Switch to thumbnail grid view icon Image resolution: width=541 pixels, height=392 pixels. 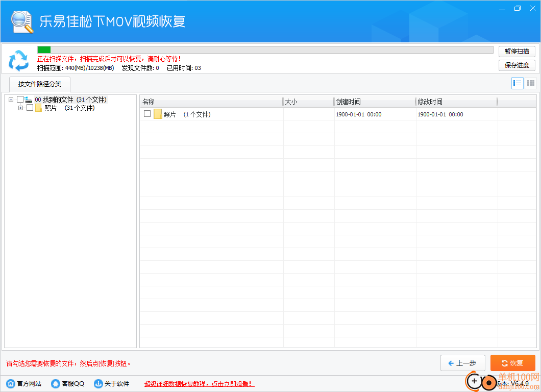click(x=531, y=83)
